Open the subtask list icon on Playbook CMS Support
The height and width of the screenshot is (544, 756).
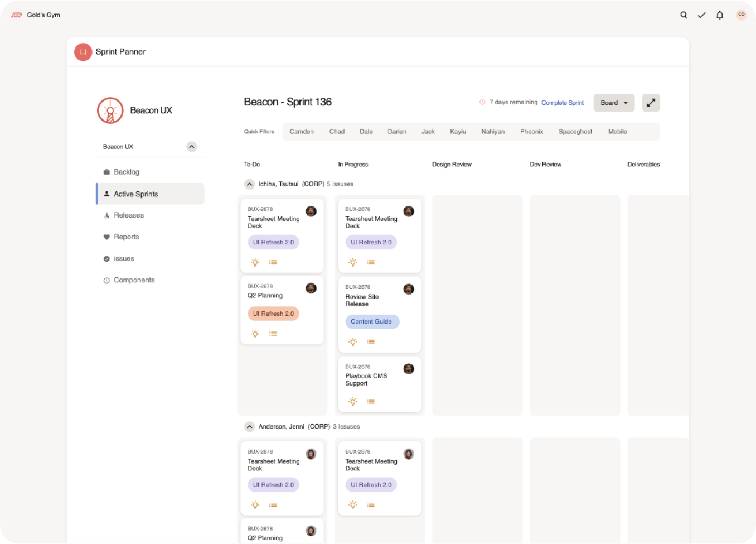[370, 401]
